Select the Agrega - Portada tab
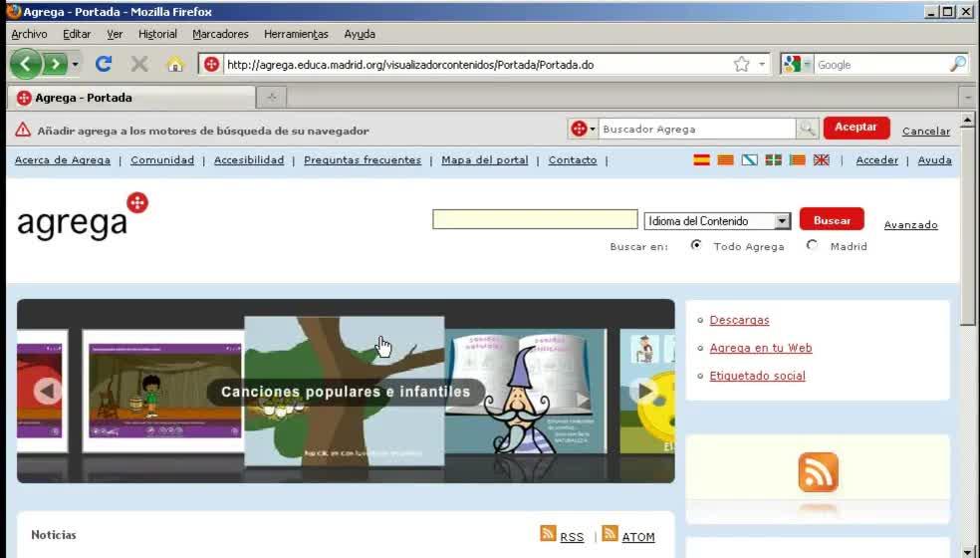 131,98
